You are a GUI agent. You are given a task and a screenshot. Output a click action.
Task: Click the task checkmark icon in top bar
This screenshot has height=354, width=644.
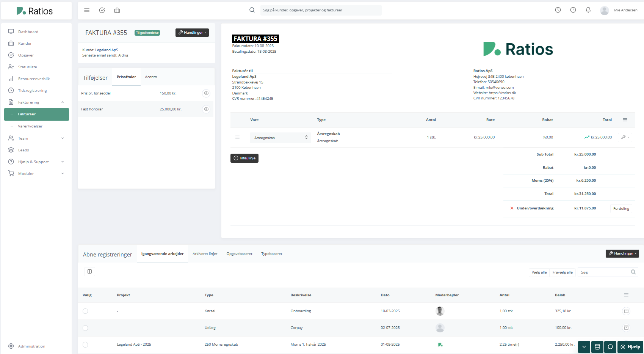tap(102, 10)
